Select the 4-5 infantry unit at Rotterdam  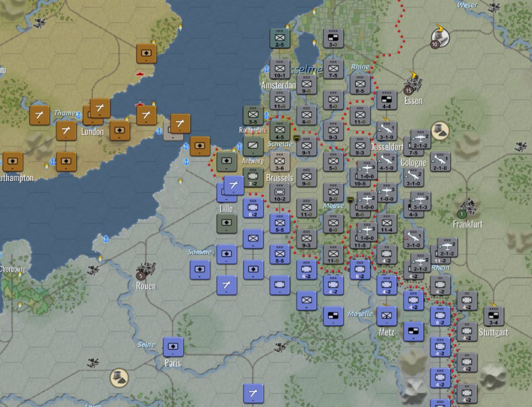pos(280,131)
